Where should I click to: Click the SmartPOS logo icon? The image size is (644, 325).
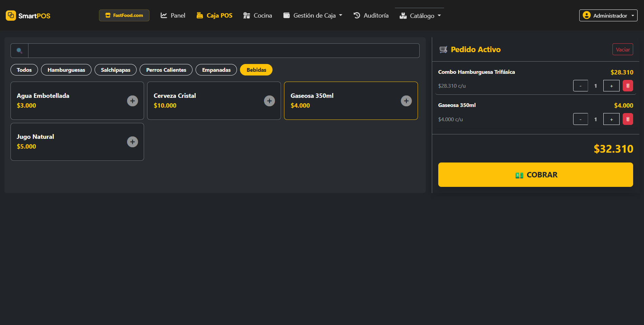click(x=11, y=16)
